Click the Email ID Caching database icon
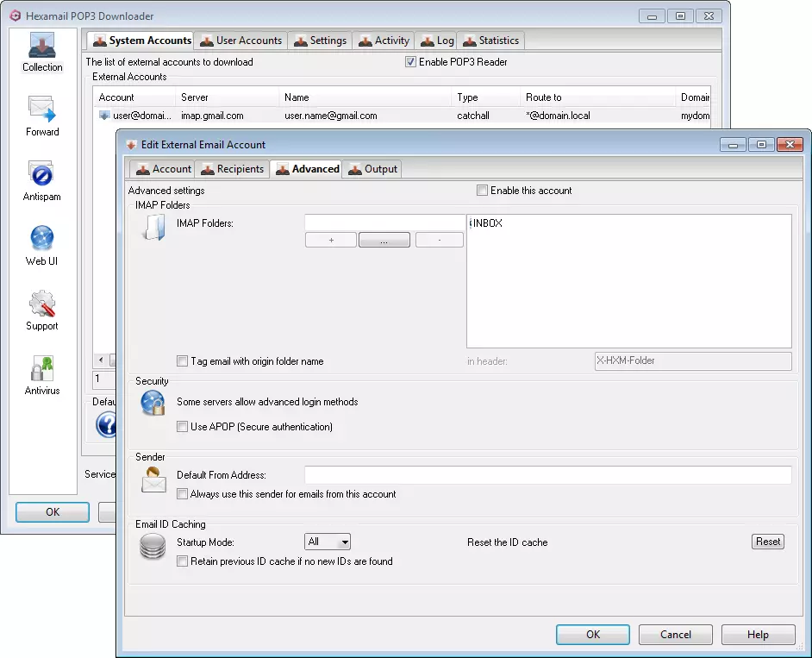This screenshot has width=812, height=658. coord(153,548)
